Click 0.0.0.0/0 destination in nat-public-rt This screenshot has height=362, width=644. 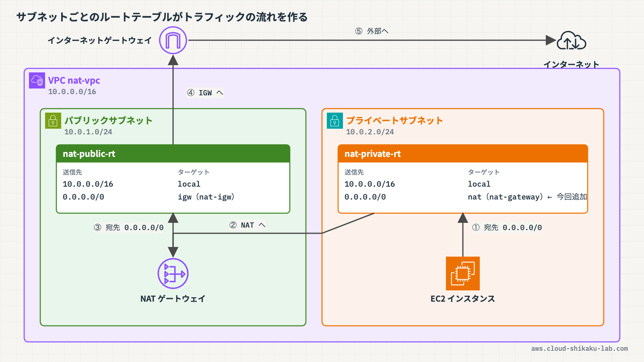coord(83,197)
